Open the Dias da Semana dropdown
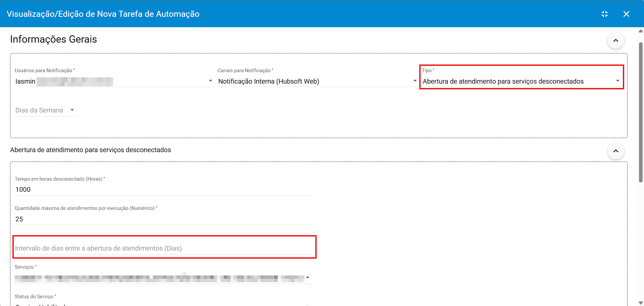The image size is (644, 306). tap(46, 110)
